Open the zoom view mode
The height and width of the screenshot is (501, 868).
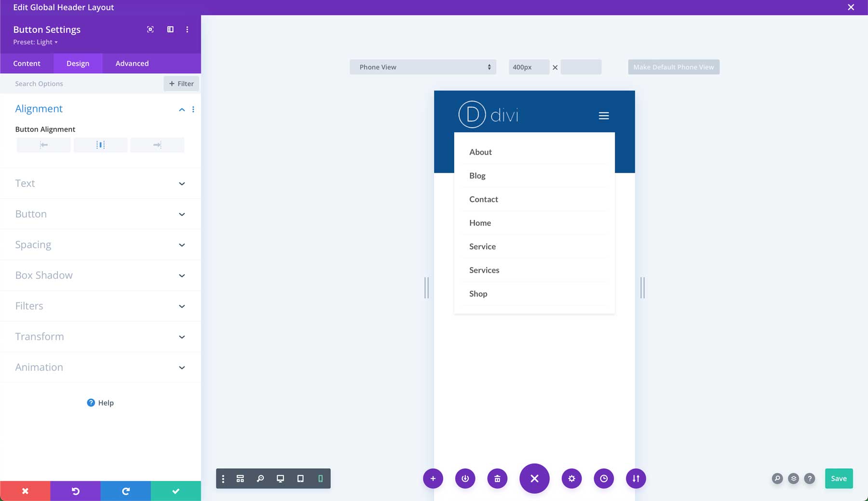[x=261, y=478]
